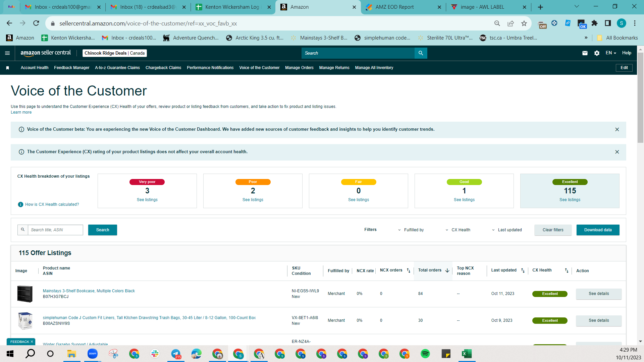
Task: Click the share page icon in address bar
Action: click(x=511, y=23)
